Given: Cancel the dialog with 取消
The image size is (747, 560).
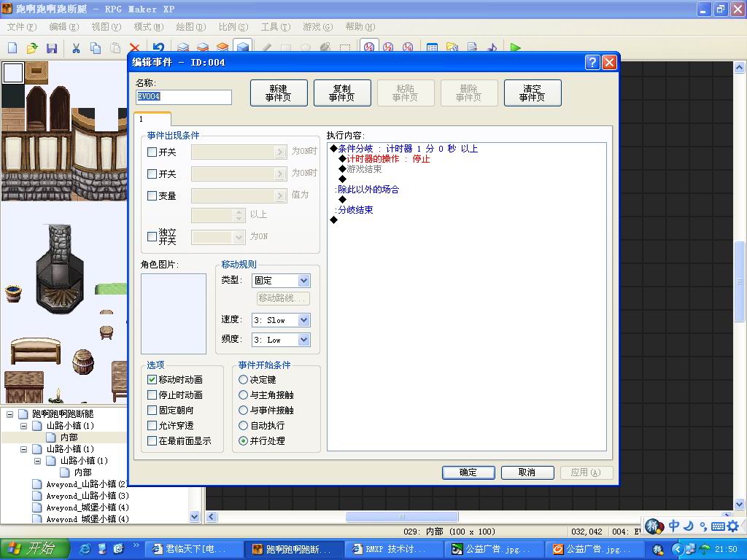Looking at the screenshot, I should coord(527,472).
